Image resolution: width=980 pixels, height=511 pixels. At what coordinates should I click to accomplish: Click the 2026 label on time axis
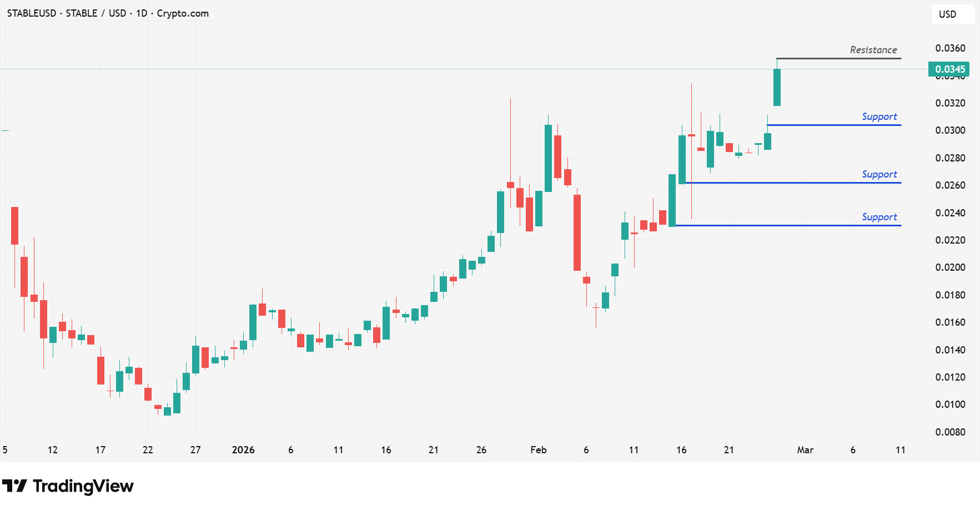pos(243,450)
